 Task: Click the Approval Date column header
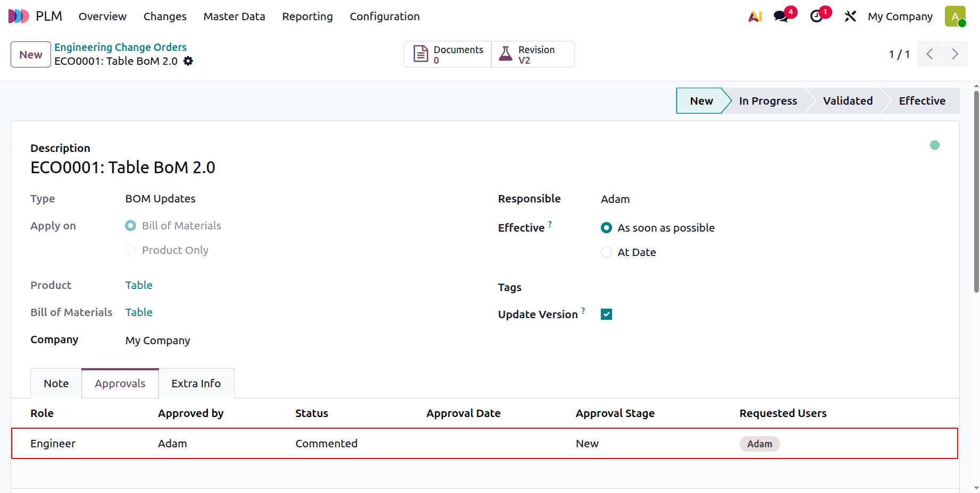coord(463,413)
